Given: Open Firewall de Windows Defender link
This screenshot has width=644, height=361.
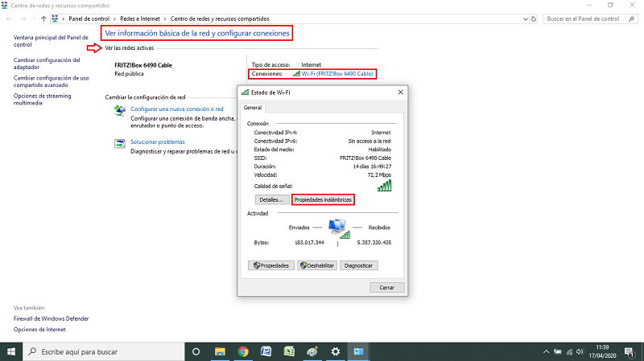Looking at the screenshot, I should [51, 318].
